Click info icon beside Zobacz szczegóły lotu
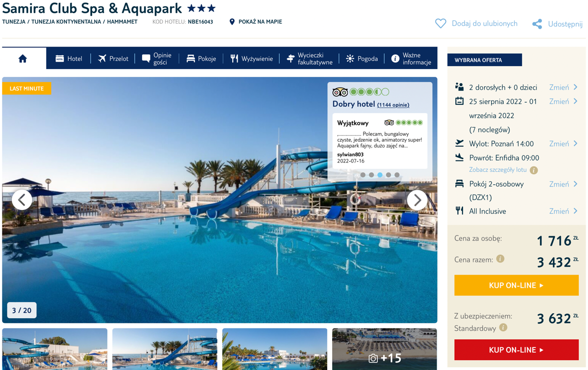The width and height of the screenshot is (588, 370). coord(534,170)
